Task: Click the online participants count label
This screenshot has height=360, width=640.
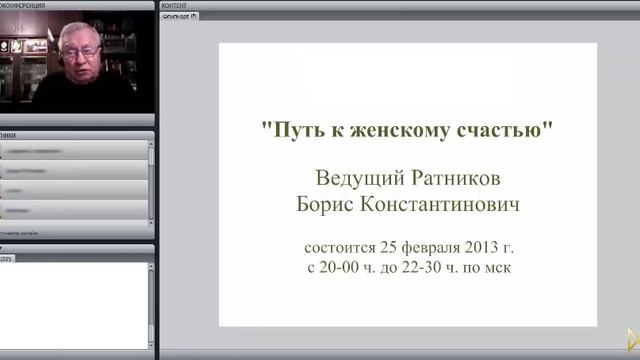Action: pyautogui.click(x=19, y=233)
